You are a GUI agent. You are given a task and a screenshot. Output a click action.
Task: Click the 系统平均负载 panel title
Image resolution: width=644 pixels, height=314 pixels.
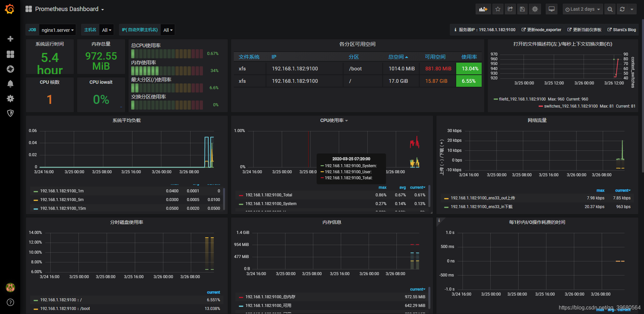tap(126, 120)
